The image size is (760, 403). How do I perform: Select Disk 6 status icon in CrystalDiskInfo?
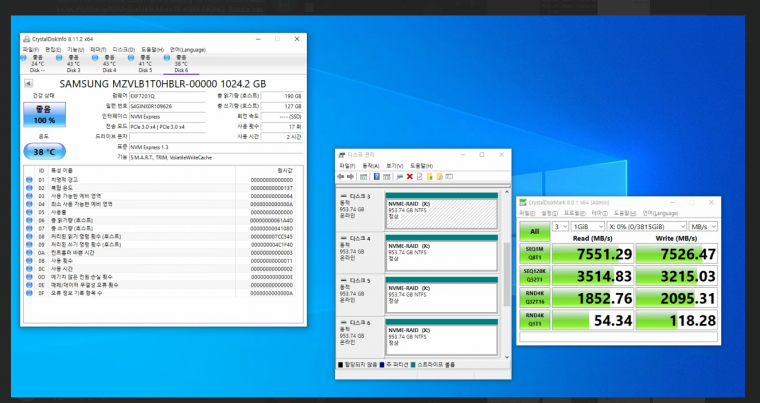click(167, 58)
